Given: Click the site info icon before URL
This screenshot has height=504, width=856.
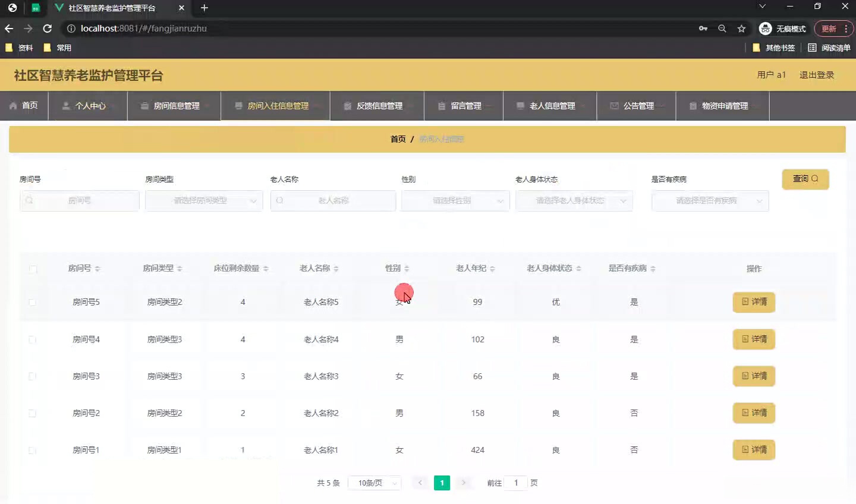Looking at the screenshot, I should 71,29.
